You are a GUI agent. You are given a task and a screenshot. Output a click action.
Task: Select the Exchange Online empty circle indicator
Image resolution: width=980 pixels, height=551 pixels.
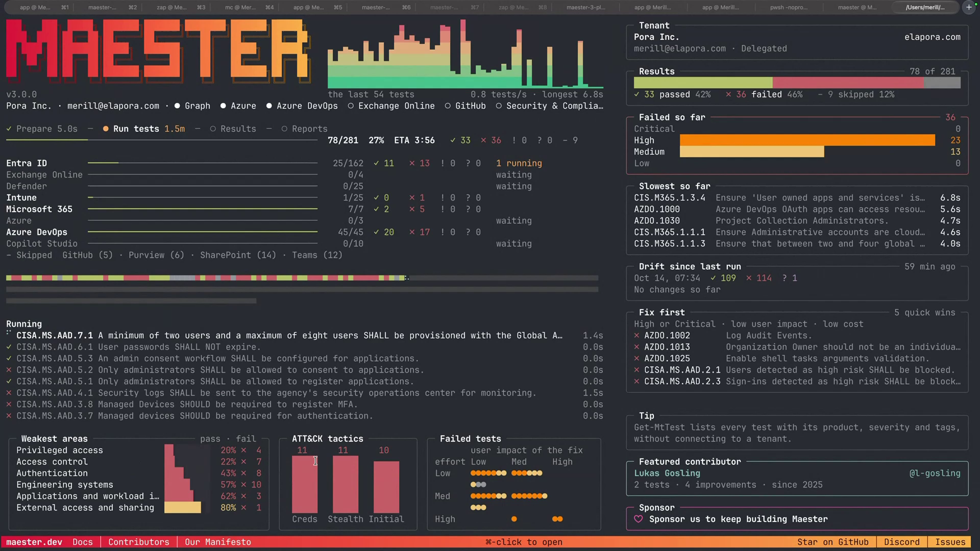[351, 106]
